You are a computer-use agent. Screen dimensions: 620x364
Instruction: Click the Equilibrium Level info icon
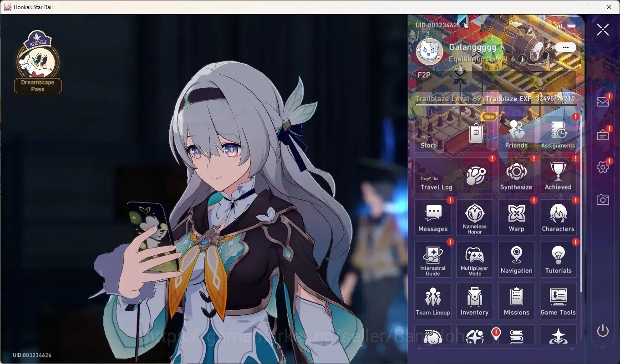(523, 59)
